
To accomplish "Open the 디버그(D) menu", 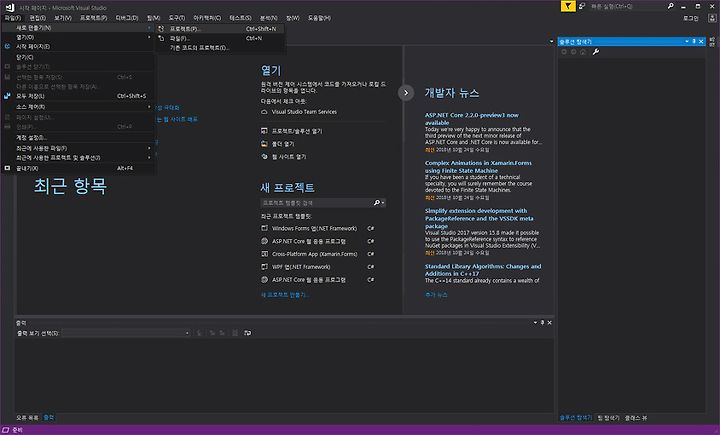I will coord(127,18).
